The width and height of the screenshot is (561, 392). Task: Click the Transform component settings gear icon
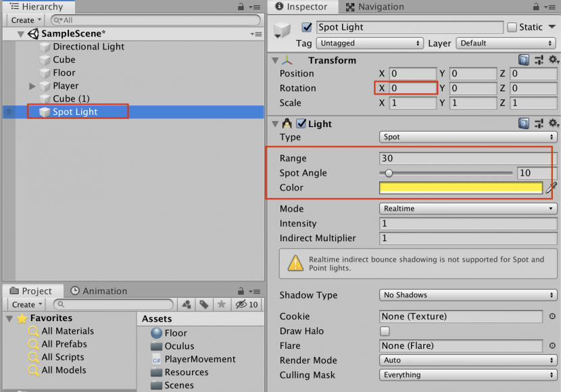click(x=554, y=59)
